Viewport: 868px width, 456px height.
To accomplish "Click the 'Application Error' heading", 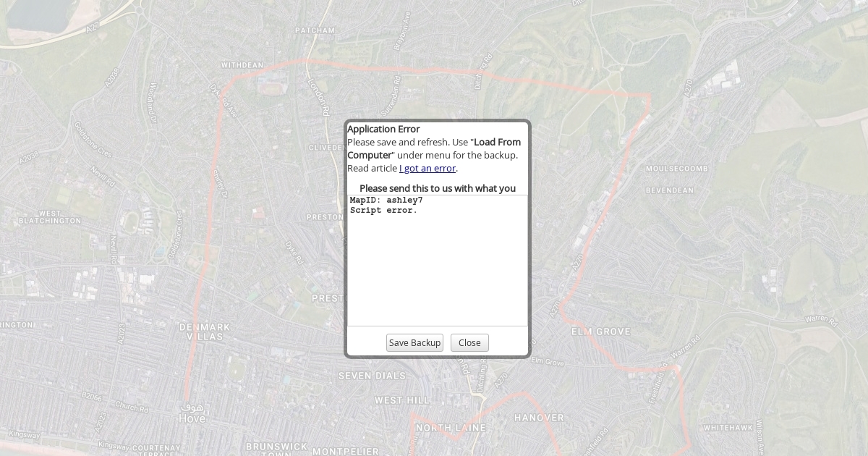I will tap(383, 130).
